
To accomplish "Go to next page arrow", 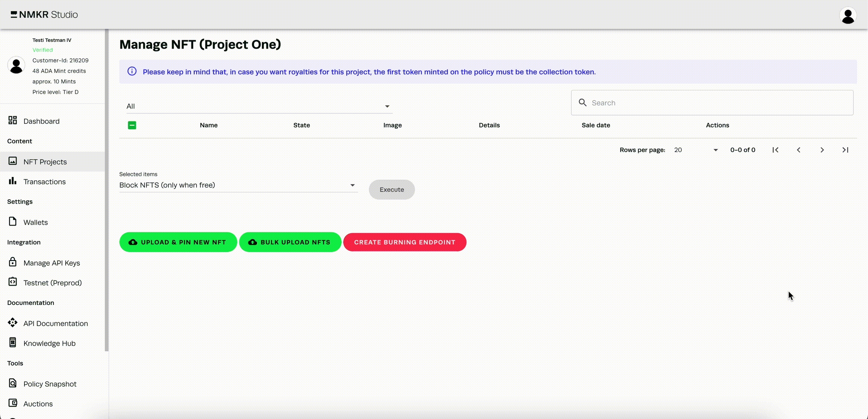I will pos(822,150).
